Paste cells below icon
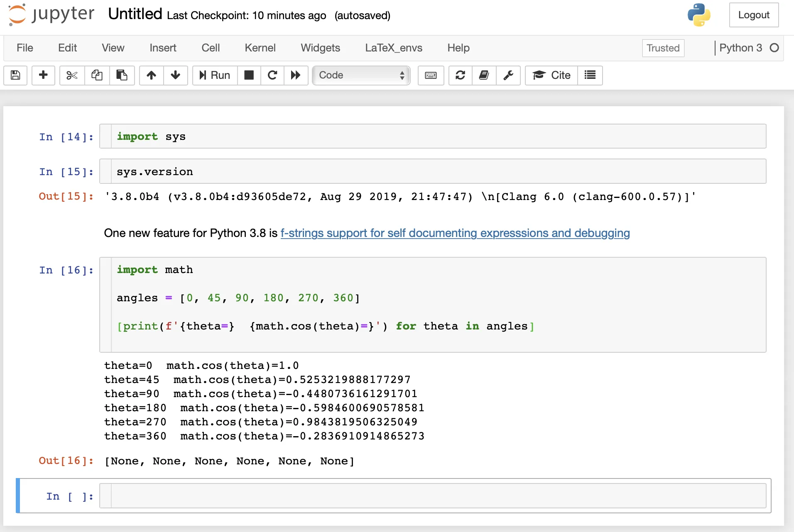This screenshot has height=532, width=794. [122, 75]
